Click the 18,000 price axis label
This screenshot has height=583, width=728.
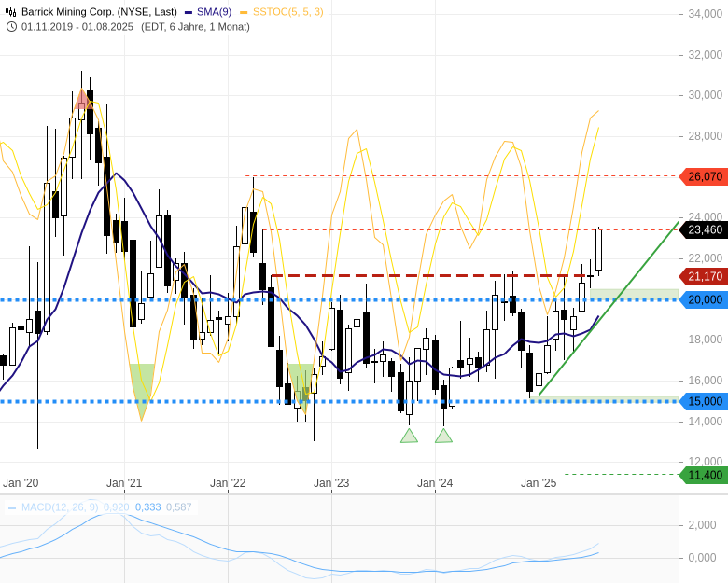click(706, 340)
